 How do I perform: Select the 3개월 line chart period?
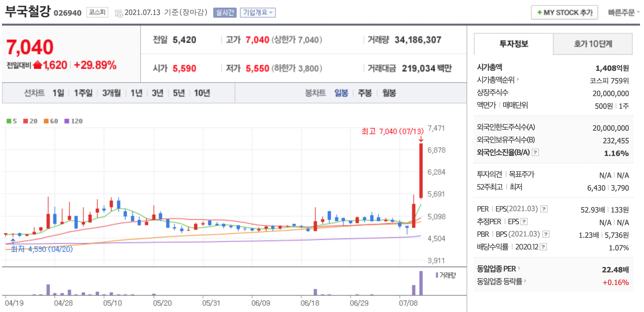coord(111,93)
